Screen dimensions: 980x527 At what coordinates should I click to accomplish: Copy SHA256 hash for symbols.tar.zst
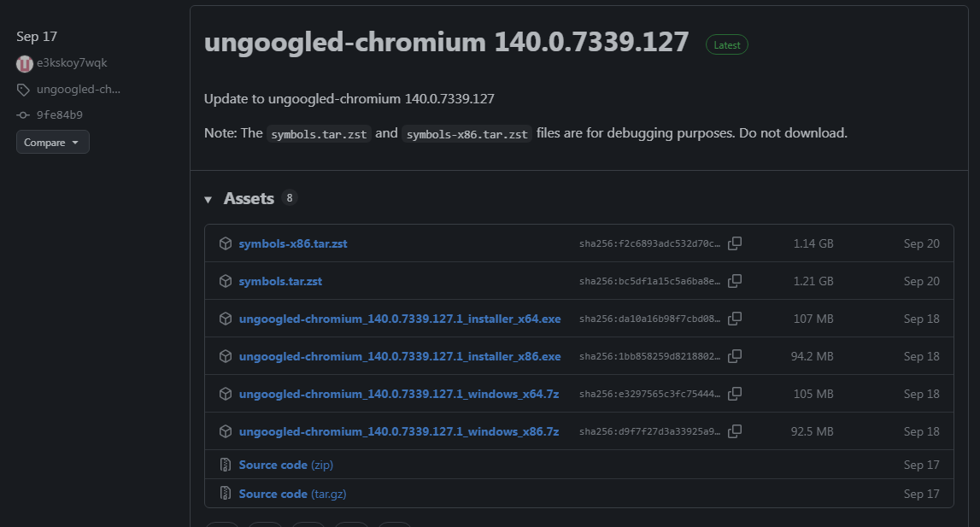734,281
